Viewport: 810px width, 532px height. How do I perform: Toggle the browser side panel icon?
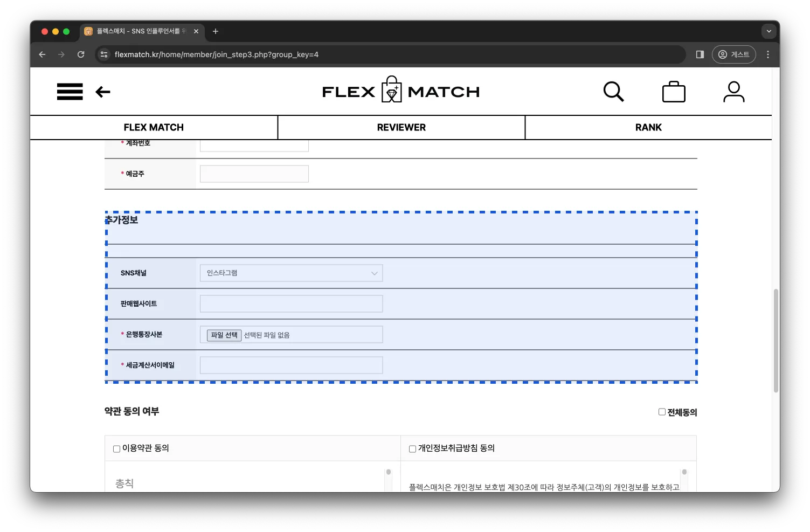700,54
